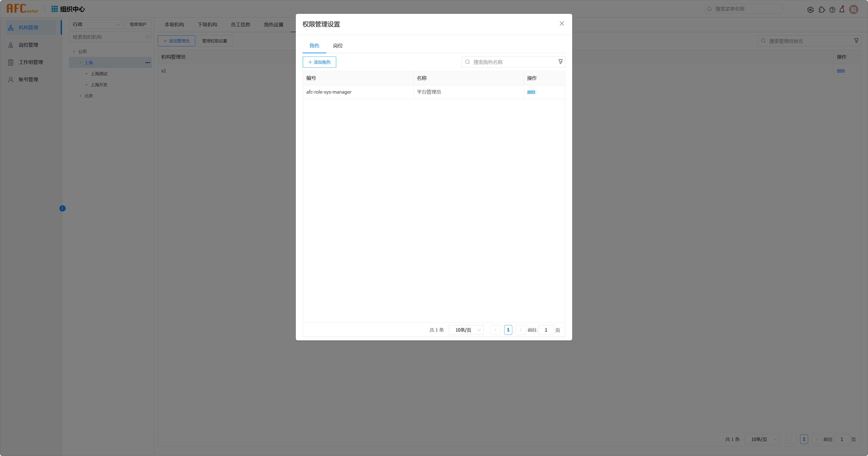Viewport: 868px width, 456px height.
Task: Click the notification bell icon
Action: click(842, 9)
